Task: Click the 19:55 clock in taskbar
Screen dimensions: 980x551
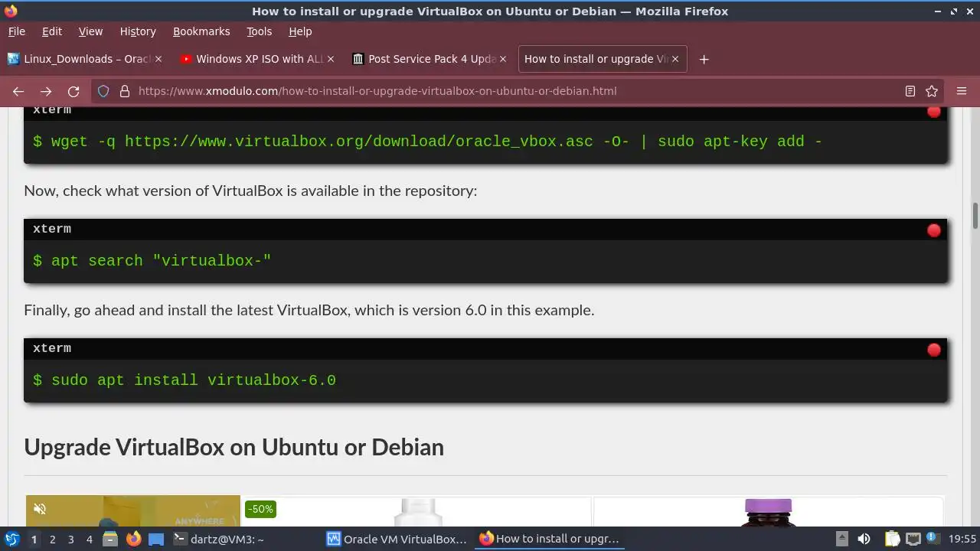Action: [x=963, y=539]
